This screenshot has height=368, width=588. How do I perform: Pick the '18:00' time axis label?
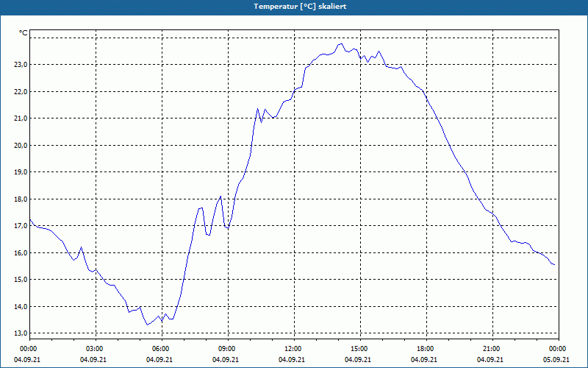click(426, 349)
